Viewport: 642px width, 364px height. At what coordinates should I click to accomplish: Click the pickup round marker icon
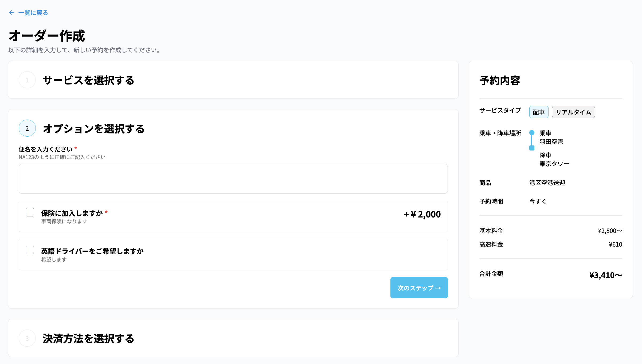click(x=532, y=133)
